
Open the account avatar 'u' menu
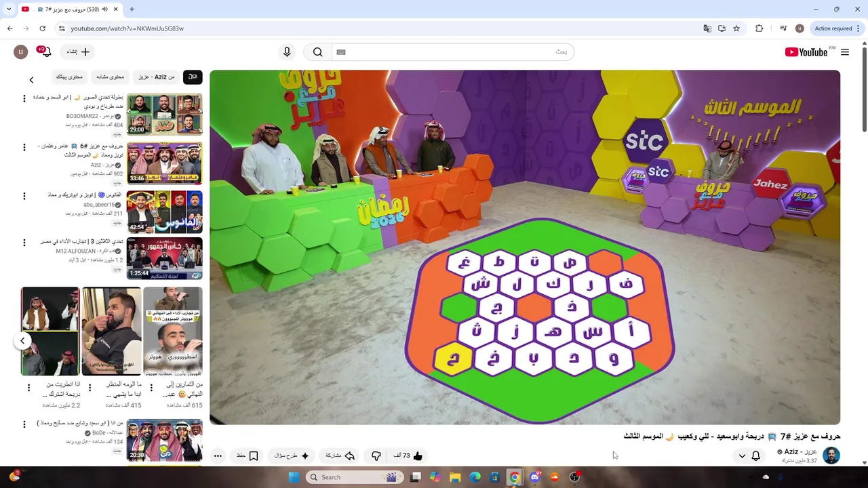pos(20,52)
